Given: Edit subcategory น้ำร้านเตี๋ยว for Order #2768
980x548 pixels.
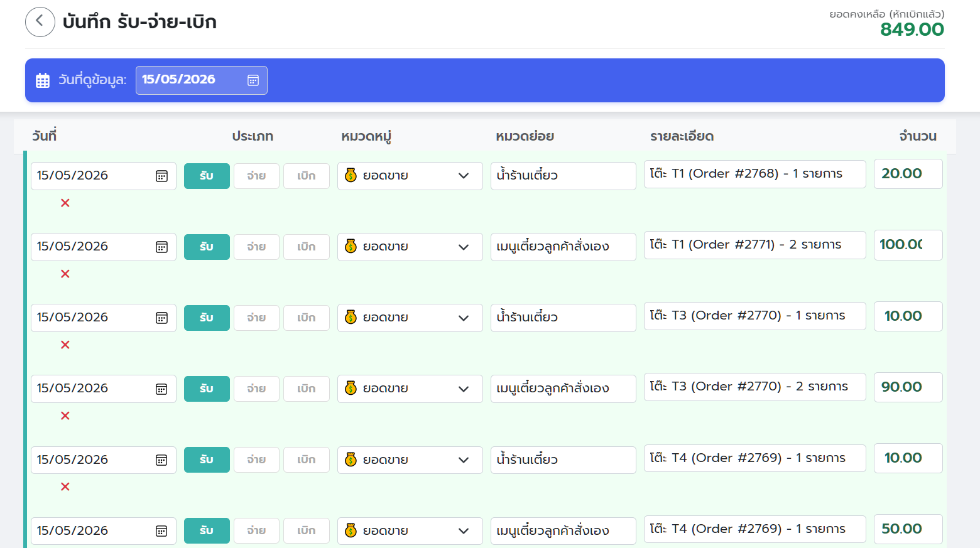Looking at the screenshot, I should (x=563, y=176).
